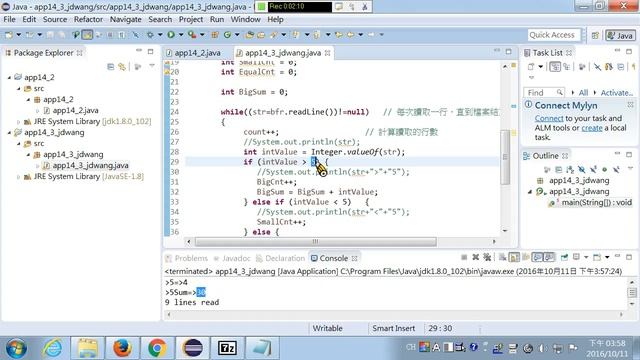The image size is (640, 360).
Task: Toggle Hide Non-Public Members in Outline
Action: (x=604, y=169)
